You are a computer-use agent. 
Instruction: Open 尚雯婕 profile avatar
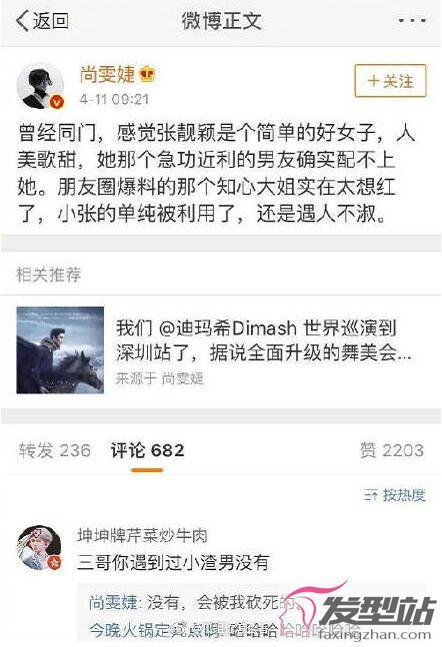click(x=40, y=87)
